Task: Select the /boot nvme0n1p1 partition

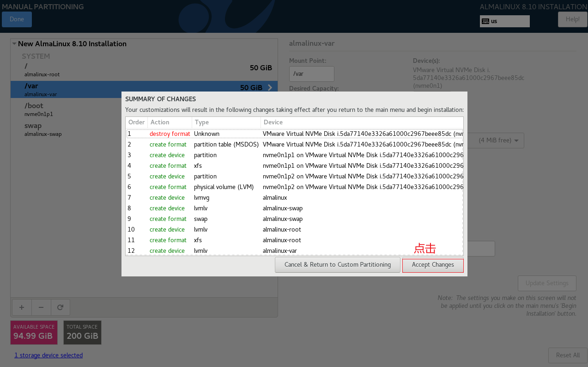Action: (144, 109)
